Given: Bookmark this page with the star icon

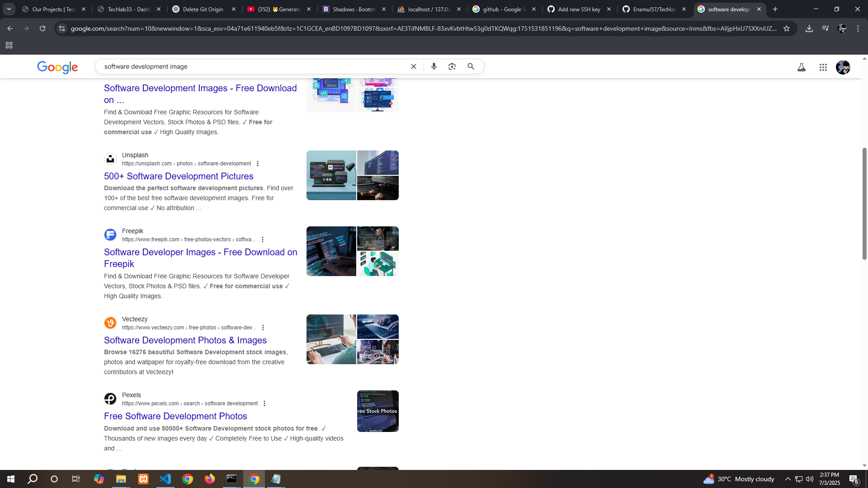Looking at the screenshot, I should click(787, 28).
